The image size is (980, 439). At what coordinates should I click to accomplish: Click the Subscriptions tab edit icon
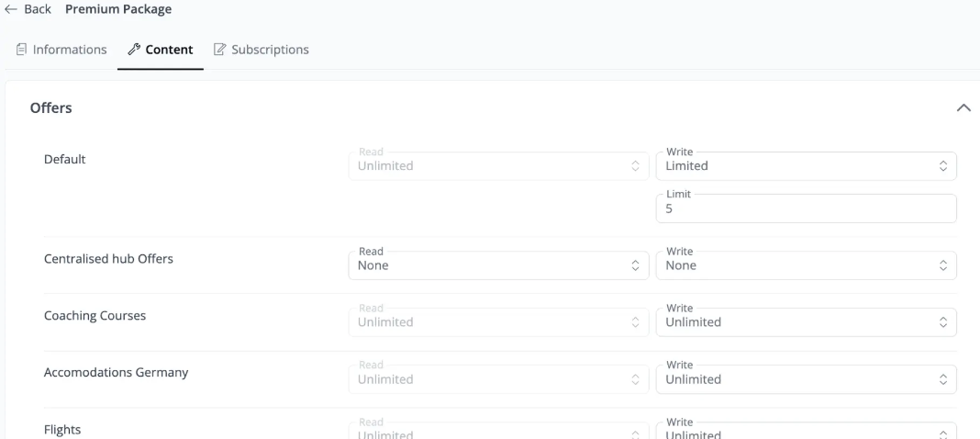coord(219,50)
